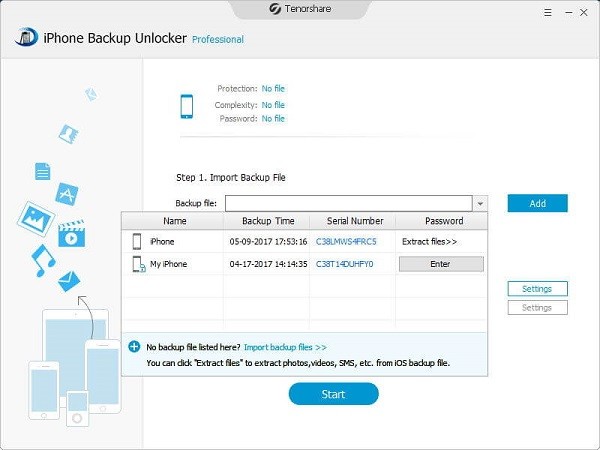
Task: Select the Name column header
Action: pos(173,221)
